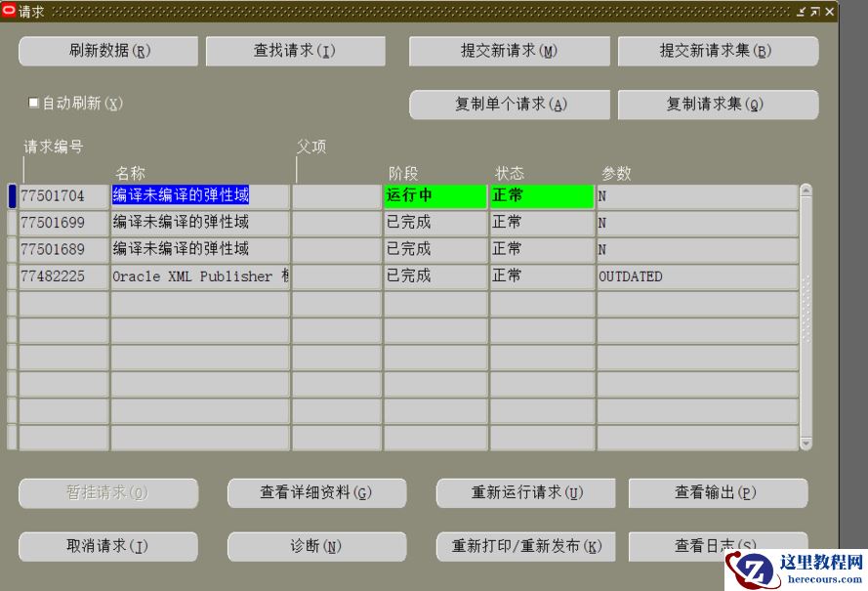Click 提交新请求集 to submit request set
The height and width of the screenshot is (591, 868).
pyautogui.click(x=718, y=51)
